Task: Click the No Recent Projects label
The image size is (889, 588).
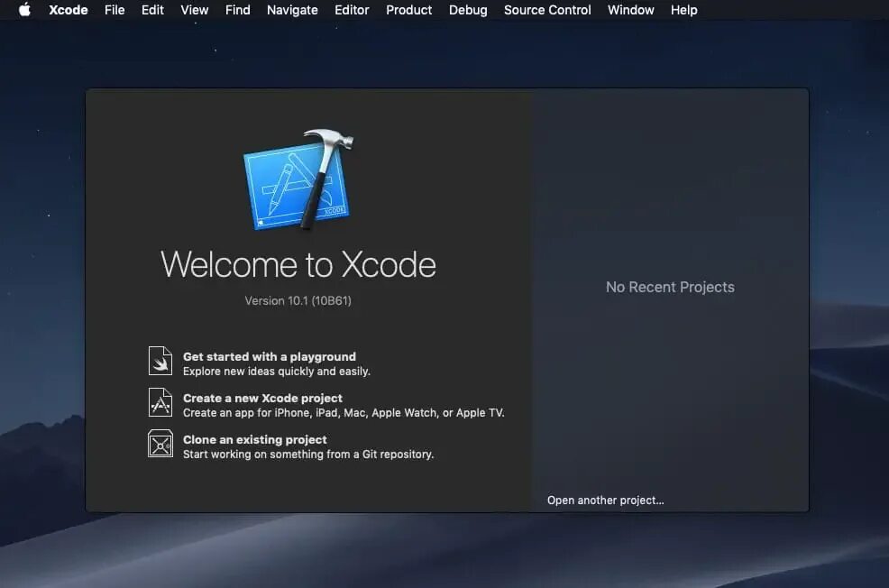Action: [x=670, y=287]
